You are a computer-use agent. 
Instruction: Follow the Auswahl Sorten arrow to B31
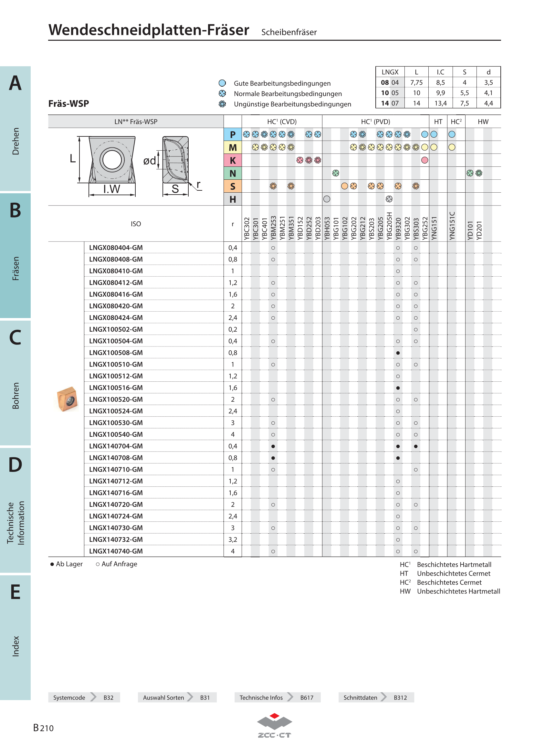coord(177,697)
